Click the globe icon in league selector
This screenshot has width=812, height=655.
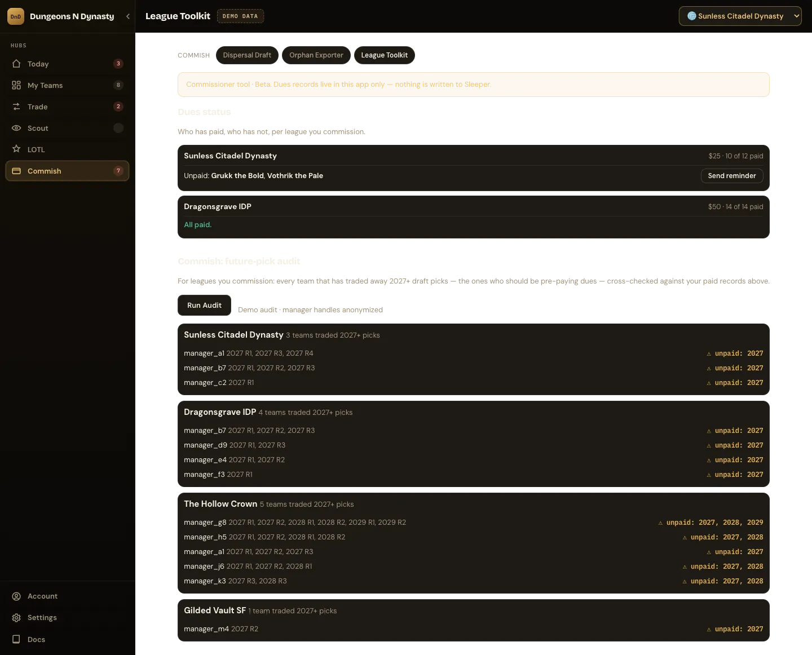[x=691, y=16]
